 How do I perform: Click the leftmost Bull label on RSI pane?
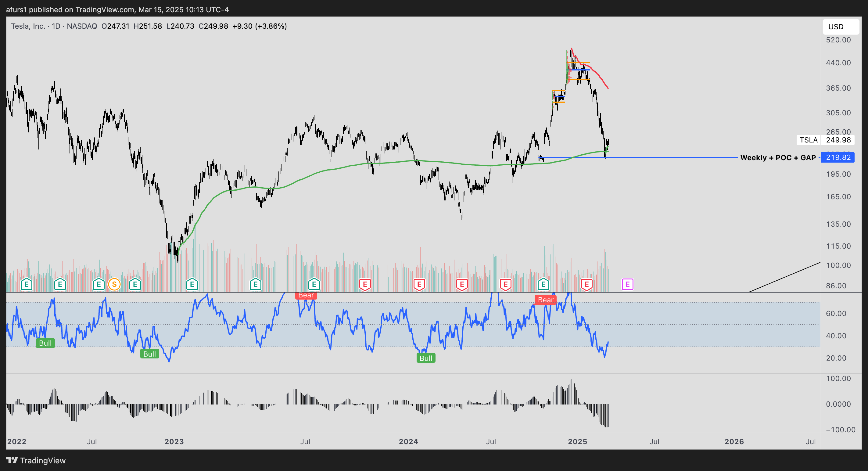pos(45,343)
